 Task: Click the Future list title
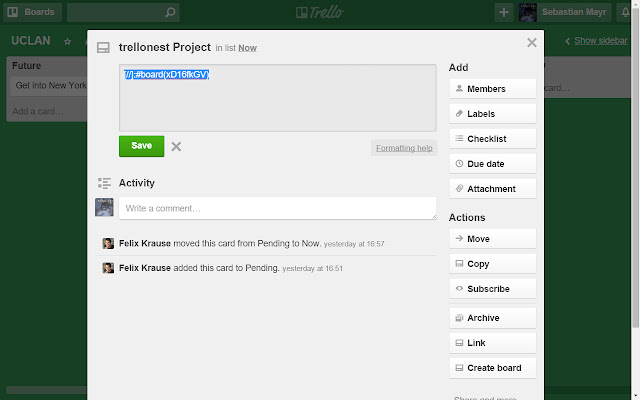pos(27,66)
